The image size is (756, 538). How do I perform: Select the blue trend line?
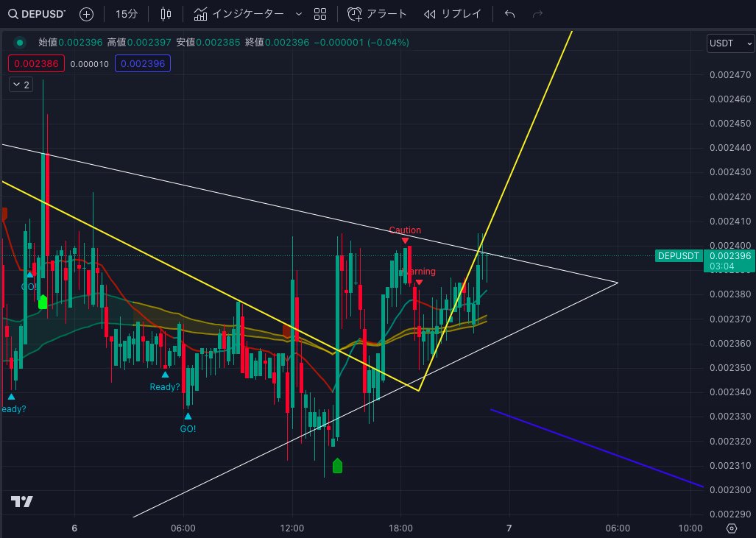coord(597,448)
